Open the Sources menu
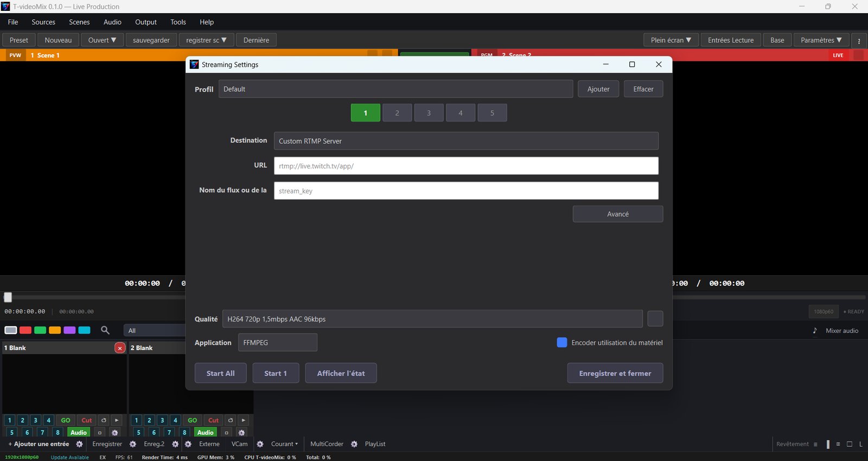Viewport: 868px width, 461px height. pos(43,22)
